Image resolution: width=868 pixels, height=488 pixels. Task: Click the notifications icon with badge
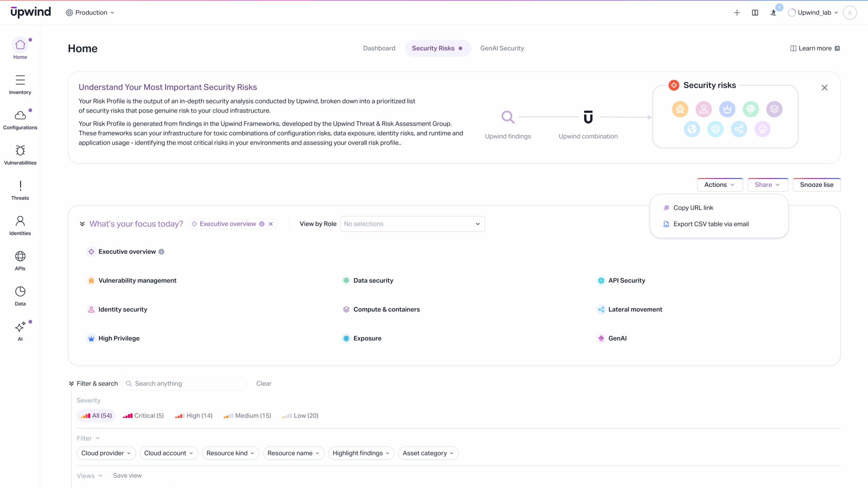pyautogui.click(x=774, y=13)
